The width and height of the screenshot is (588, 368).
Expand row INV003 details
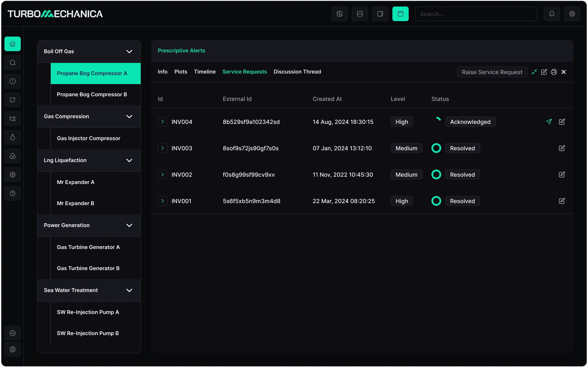click(x=162, y=148)
